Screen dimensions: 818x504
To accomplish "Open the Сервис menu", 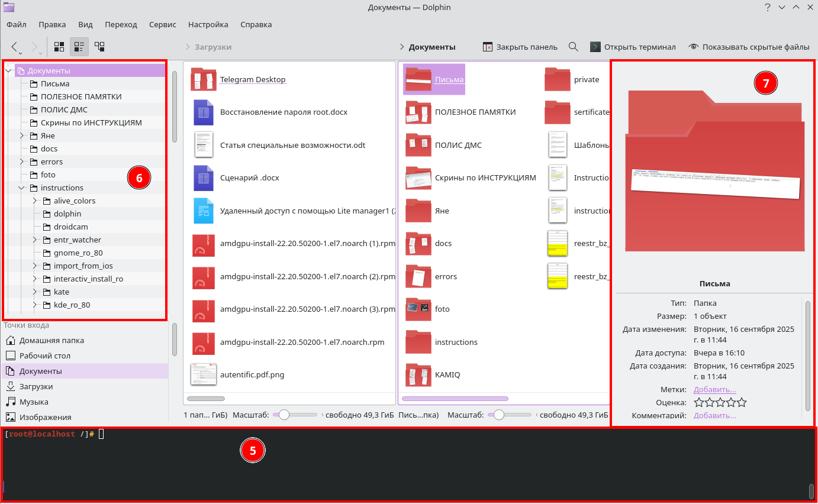I will pyautogui.click(x=162, y=24).
